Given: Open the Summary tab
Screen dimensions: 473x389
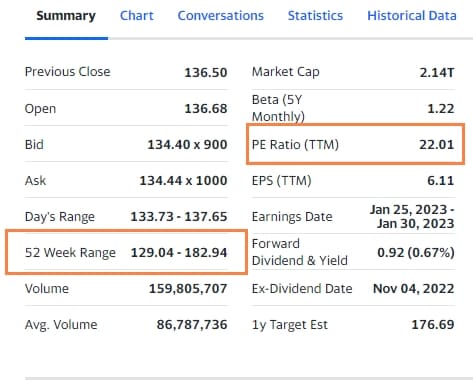Looking at the screenshot, I should 66,16.
